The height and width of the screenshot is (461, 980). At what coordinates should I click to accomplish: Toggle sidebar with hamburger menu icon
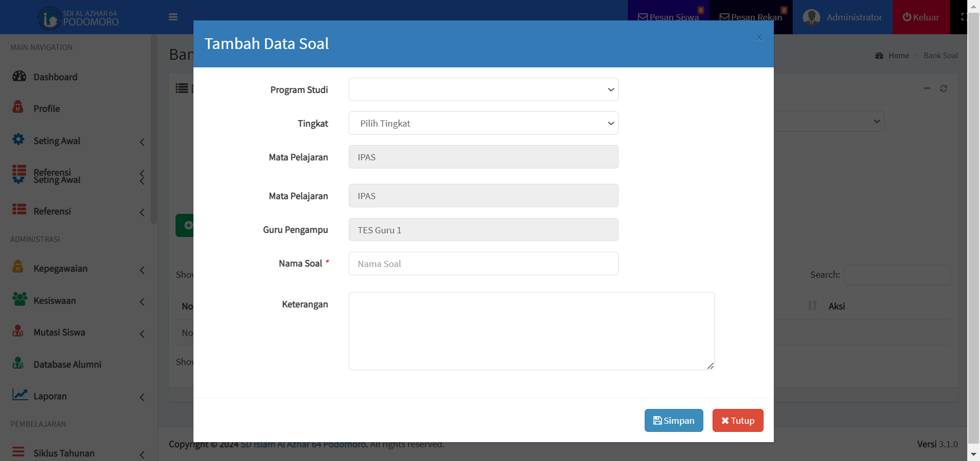tap(173, 17)
